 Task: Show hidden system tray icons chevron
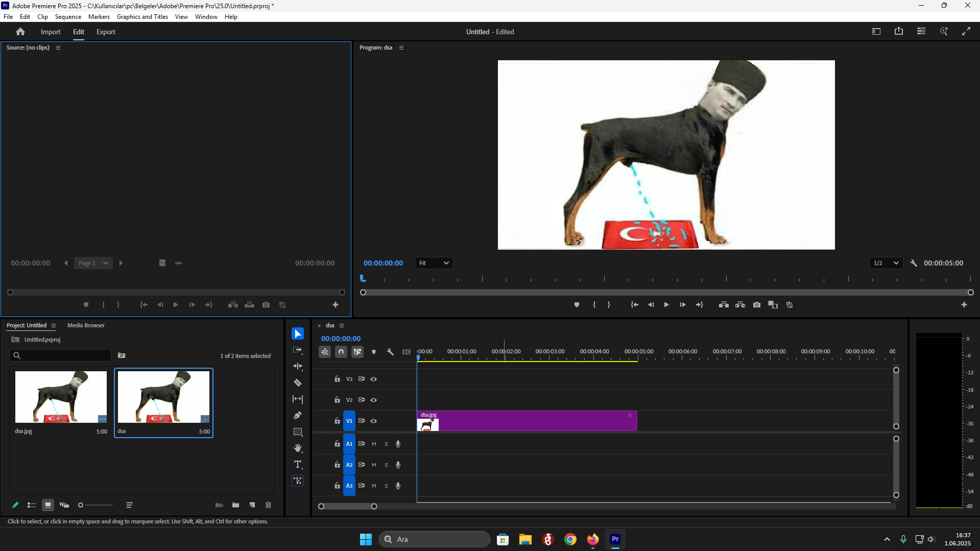pos(887,539)
